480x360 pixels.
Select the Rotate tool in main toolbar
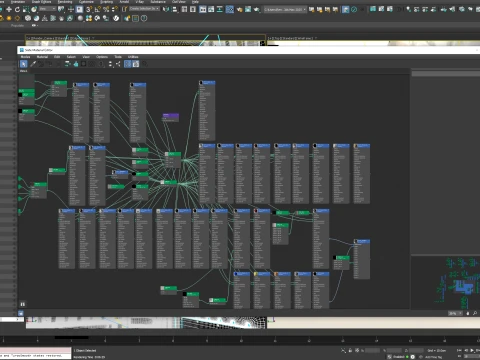pos(17,9)
